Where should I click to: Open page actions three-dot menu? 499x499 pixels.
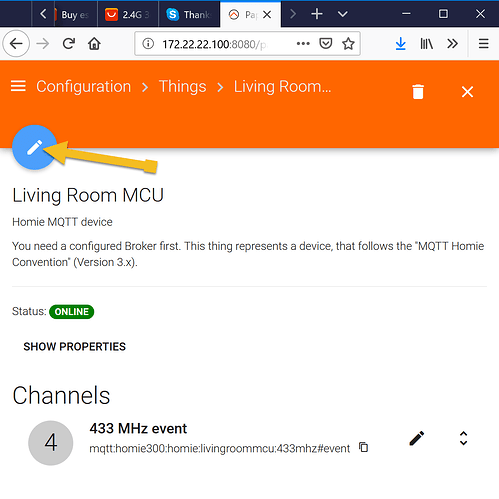coord(303,44)
